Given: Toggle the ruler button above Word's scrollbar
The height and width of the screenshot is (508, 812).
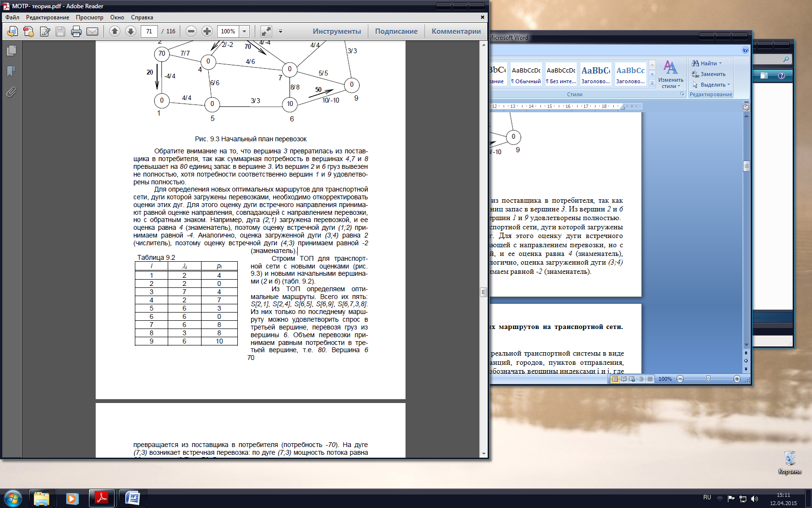Looking at the screenshot, I should point(746,107).
